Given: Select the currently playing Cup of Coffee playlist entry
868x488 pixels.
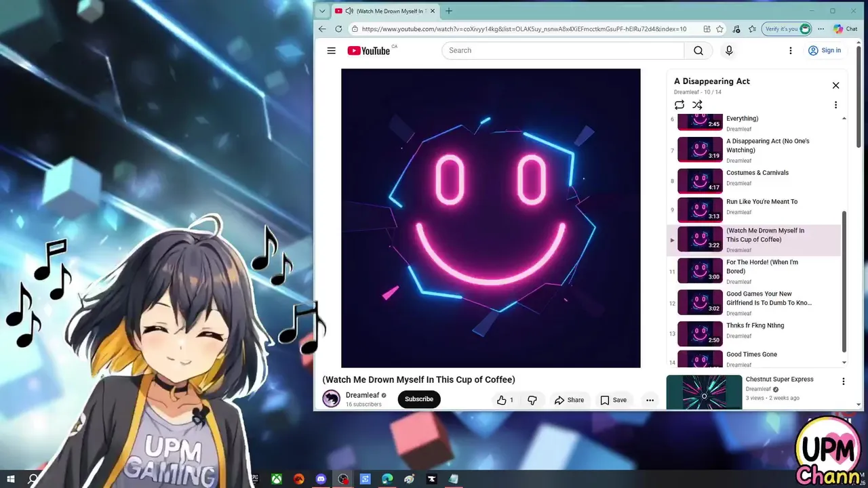Looking at the screenshot, I should pos(754,240).
